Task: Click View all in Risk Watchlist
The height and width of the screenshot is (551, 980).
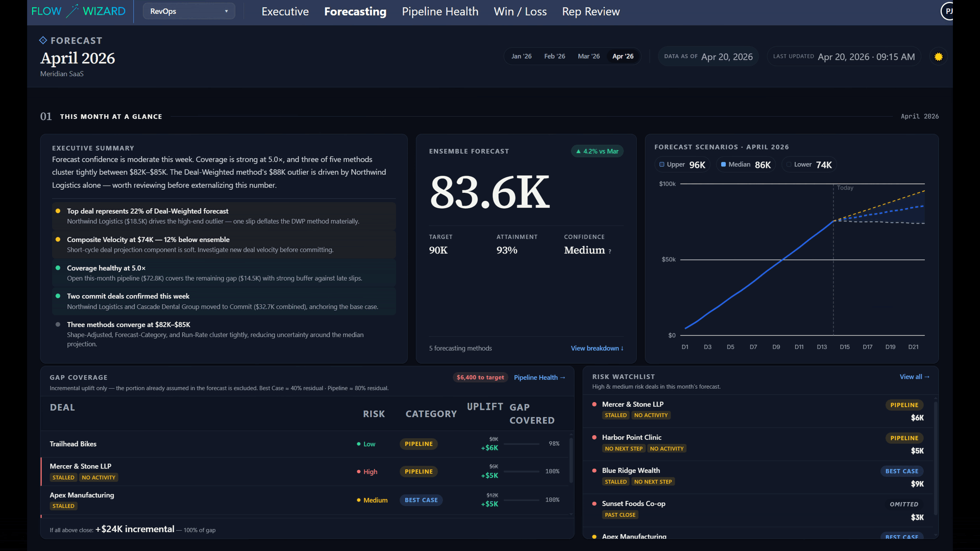Action: (x=915, y=377)
